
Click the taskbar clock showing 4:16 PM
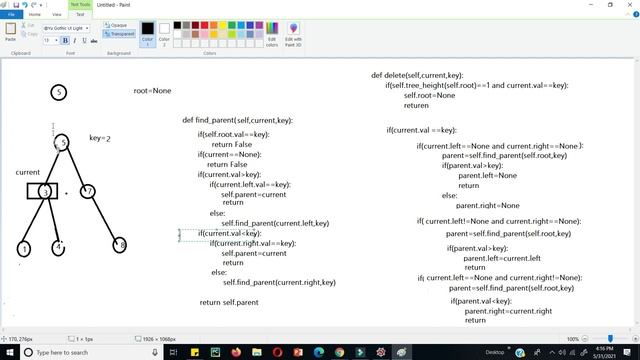[x=604, y=352]
